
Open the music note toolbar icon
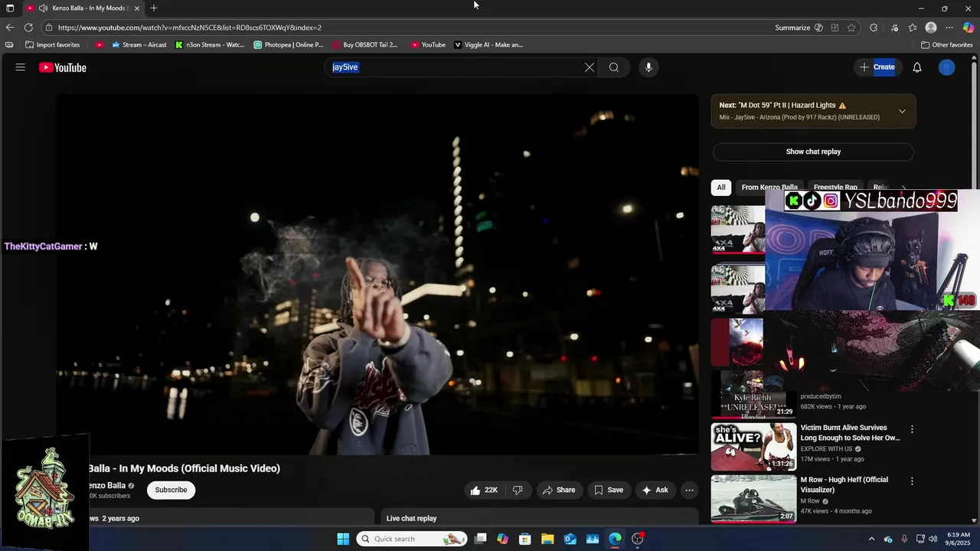click(894, 28)
